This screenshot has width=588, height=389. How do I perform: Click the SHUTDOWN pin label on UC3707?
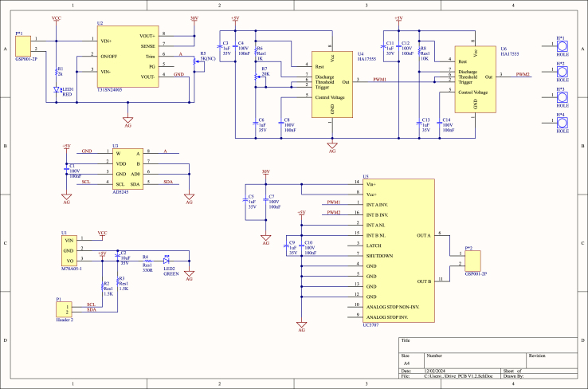click(379, 256)
